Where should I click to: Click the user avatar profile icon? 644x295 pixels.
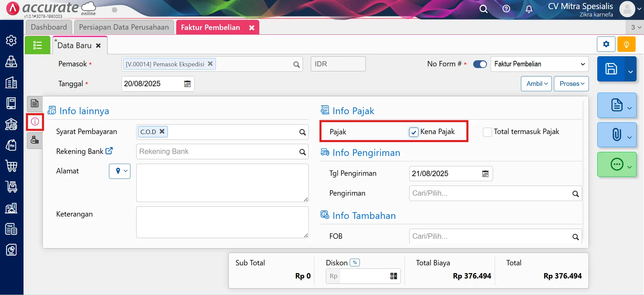tap(627, 9)
